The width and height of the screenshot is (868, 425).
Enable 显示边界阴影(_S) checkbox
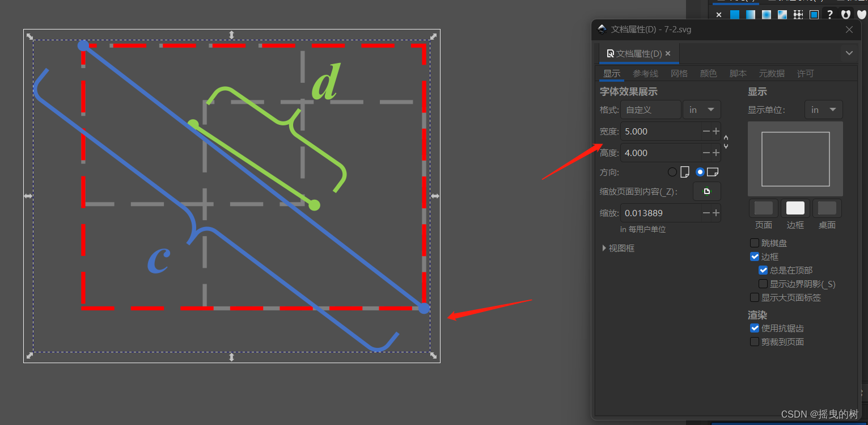click(763, 284)
